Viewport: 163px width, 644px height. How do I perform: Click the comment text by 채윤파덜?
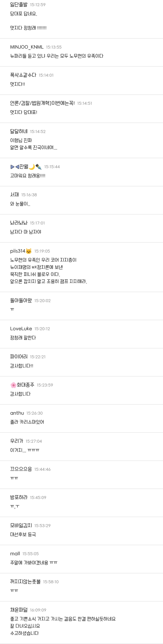coord(63,626)
